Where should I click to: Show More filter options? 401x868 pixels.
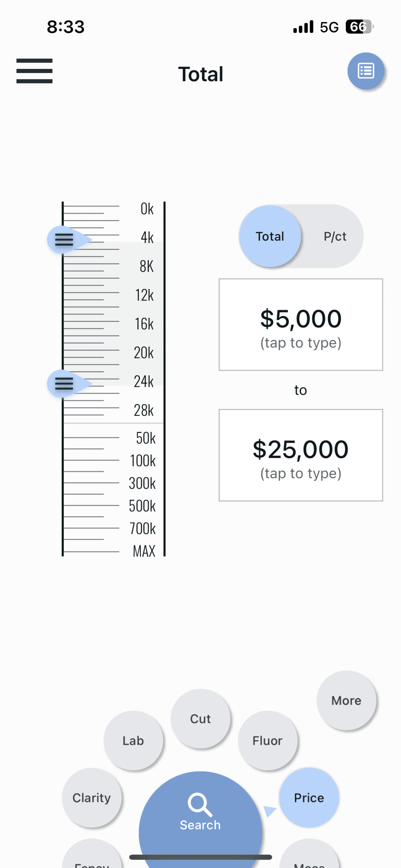(346, 700)
